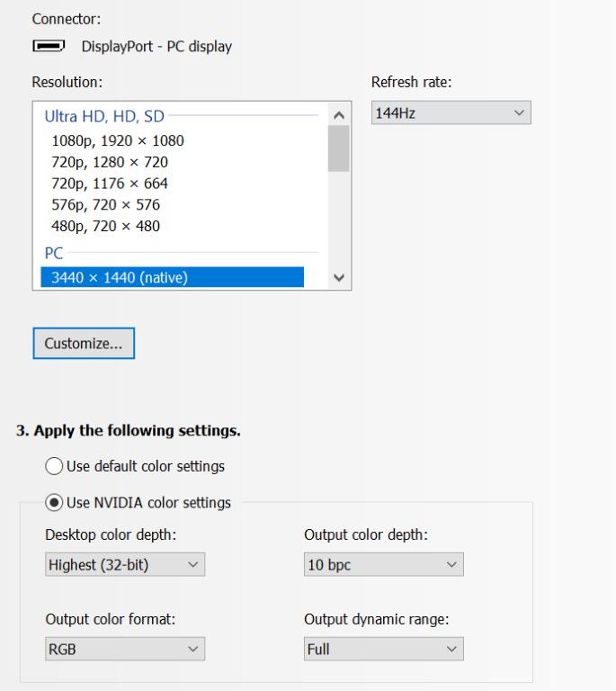This screenshot has height=691, width=616.
Task: Click the resolution list scroll down arrow
Action: coord(339,278)
